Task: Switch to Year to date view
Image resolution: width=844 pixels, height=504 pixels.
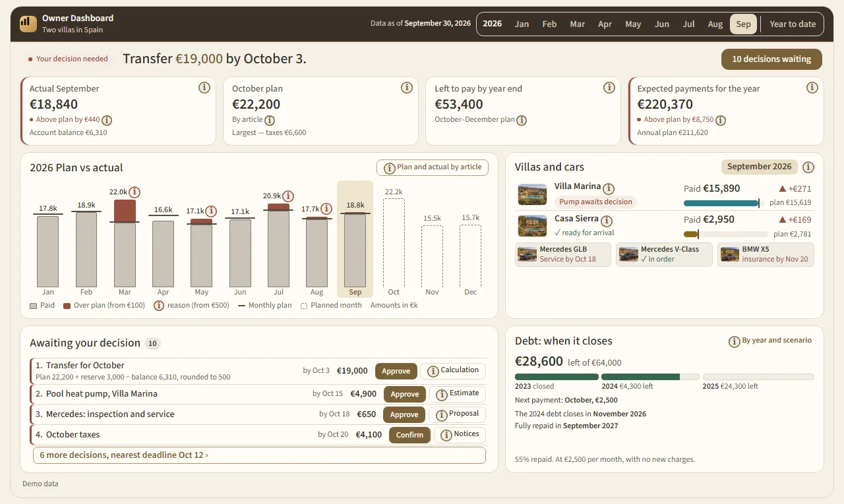Action: (x=793, y=24)
